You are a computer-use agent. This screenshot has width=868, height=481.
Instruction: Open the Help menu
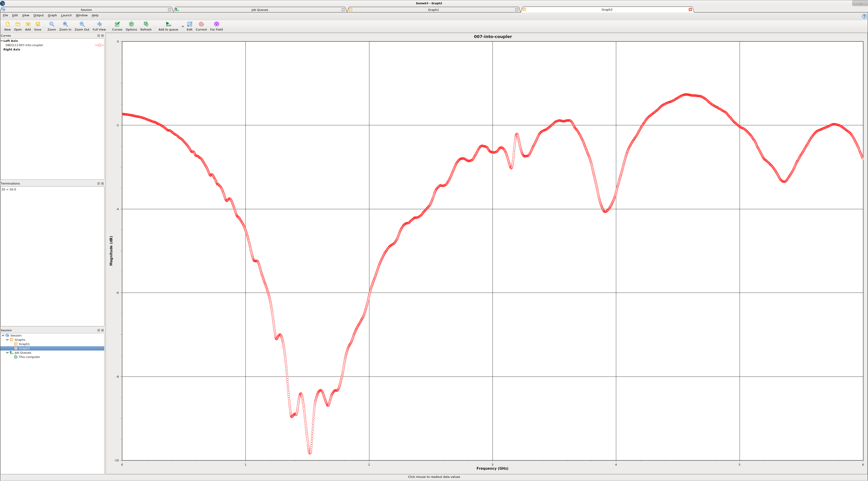point(95,15)
